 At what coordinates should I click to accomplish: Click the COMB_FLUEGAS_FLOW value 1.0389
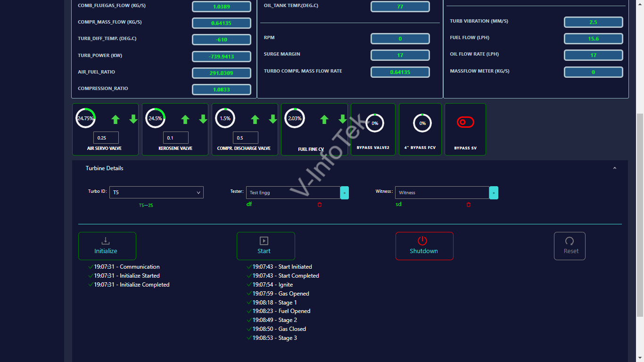(x=222, y=7)
